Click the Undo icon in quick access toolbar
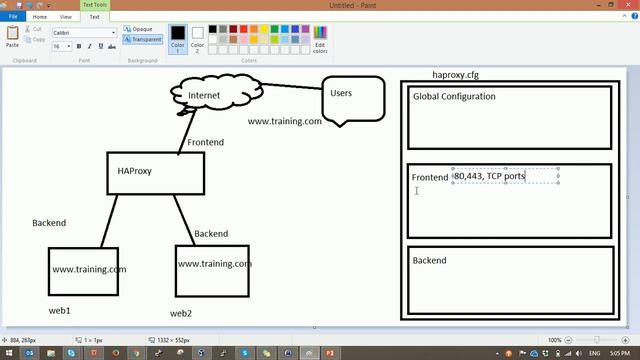The image size is (640, 360). point(29,5)
